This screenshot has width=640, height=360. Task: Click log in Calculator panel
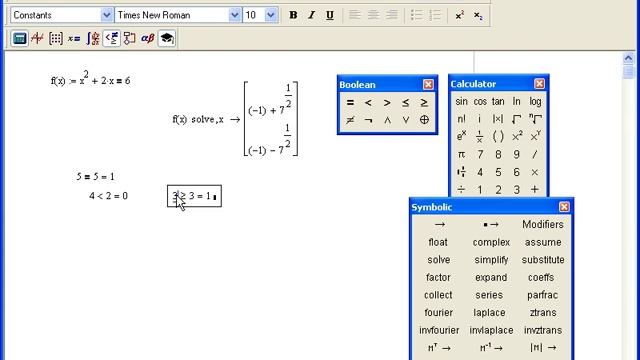coord(535,101)
